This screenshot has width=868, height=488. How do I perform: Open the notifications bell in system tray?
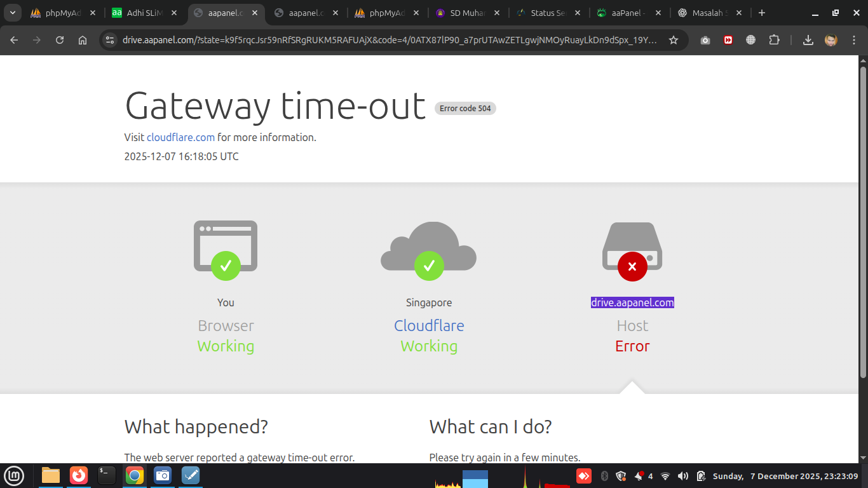point(639,476)
